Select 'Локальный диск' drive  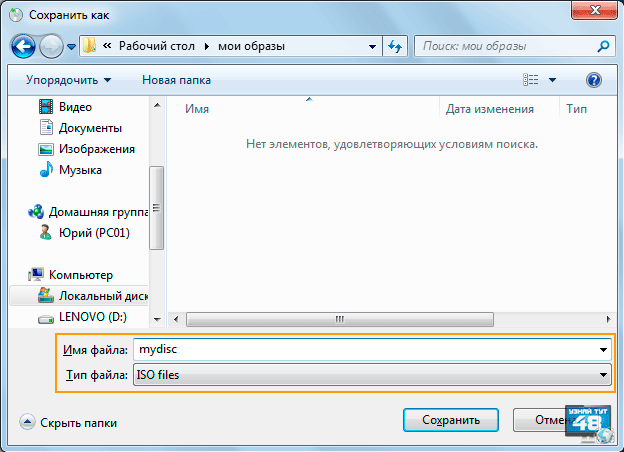pos(103,296)
